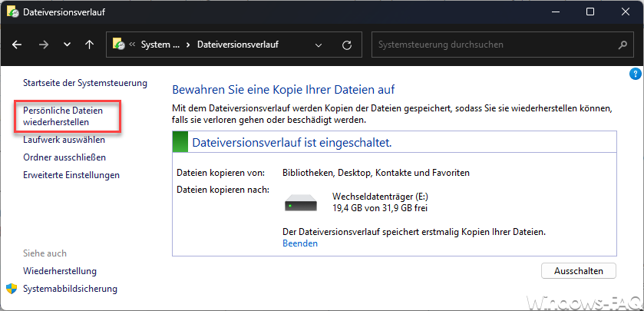Minimize the Dateiversionsverlauf window
Viewport: 644px width, 311px height.
pos(555,12)
